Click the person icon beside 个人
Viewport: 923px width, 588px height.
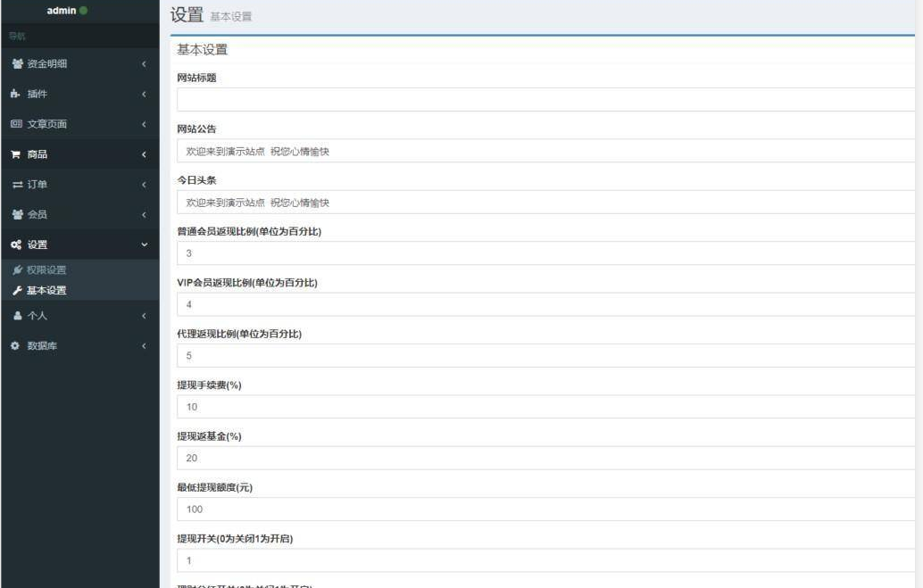pos(15,315)
